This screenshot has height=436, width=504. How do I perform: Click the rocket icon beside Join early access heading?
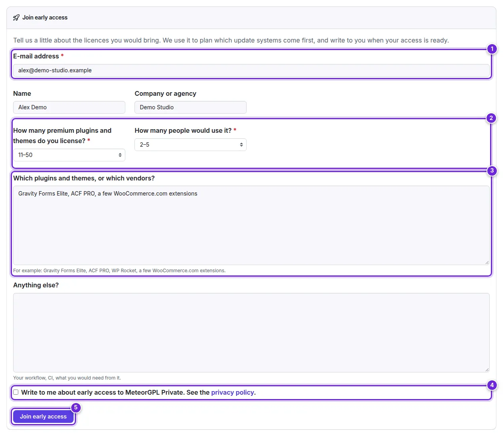(x=16, y=17)
